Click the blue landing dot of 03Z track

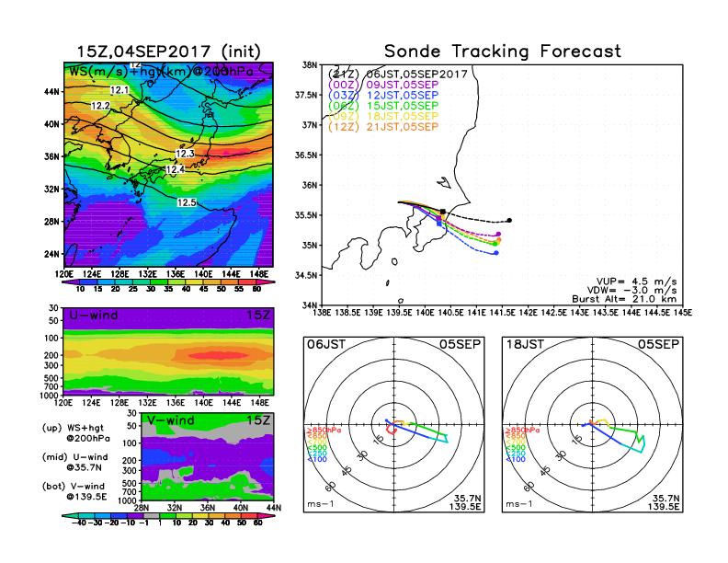tap(496, 253)
